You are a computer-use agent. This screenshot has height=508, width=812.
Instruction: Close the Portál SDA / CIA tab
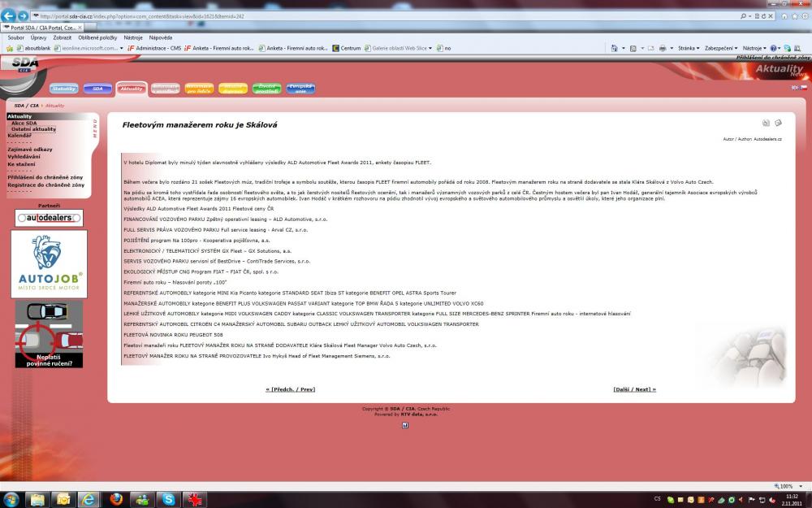pos(80,28)
